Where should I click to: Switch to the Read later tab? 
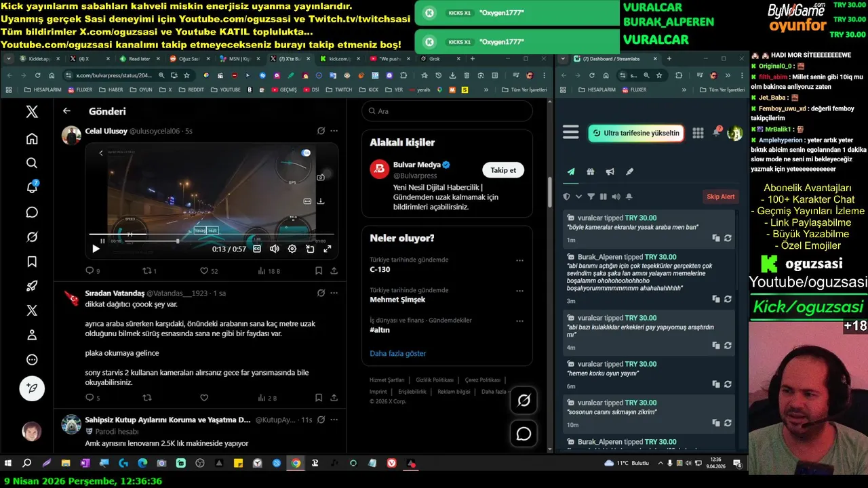pos(140,59)
